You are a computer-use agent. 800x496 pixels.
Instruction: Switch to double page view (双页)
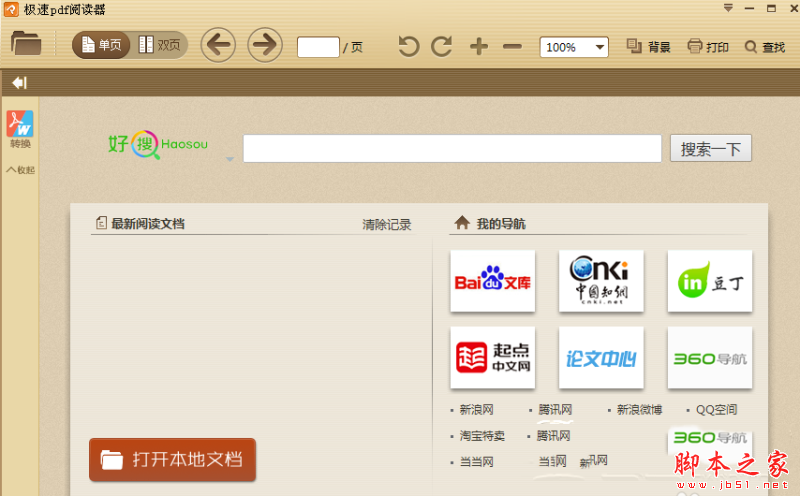point(160,45)
